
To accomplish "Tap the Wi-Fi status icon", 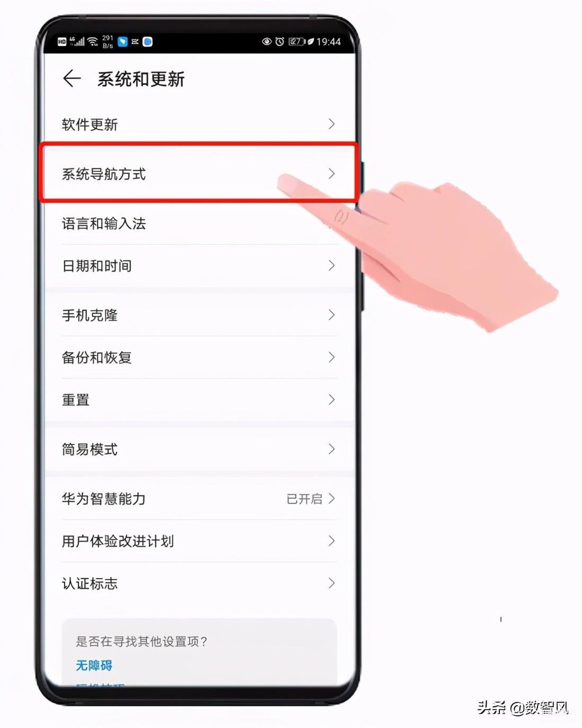I will 92,41.
